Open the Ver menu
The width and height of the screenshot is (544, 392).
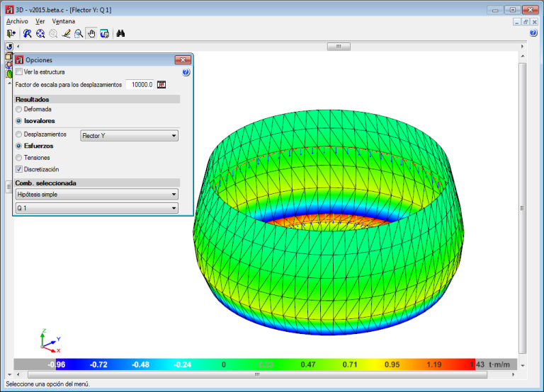coord(40,21)
